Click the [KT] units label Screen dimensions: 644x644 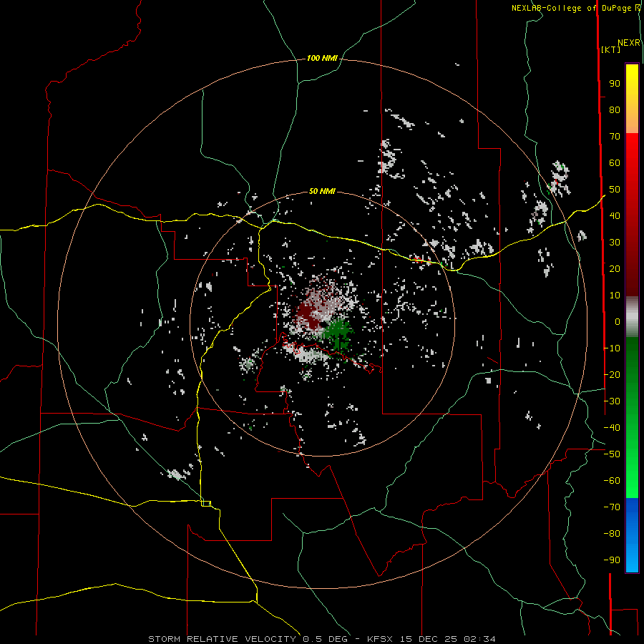coord(611,49)
